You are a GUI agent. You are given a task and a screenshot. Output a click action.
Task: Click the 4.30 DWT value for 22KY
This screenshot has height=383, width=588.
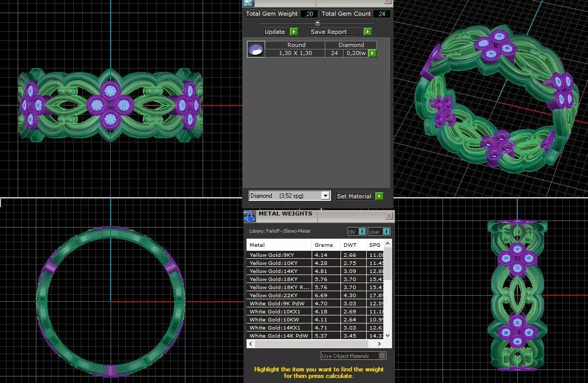[x=353, y=295]
